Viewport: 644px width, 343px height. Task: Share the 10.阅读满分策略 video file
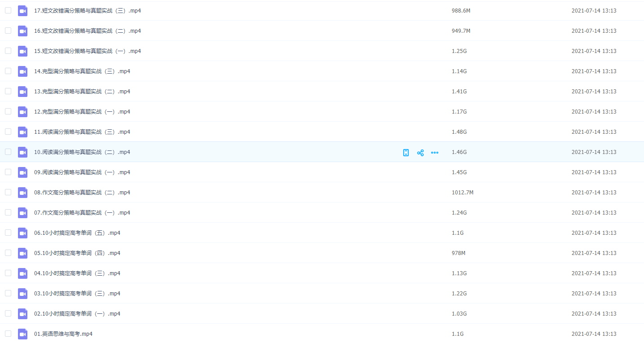[420, 153]
